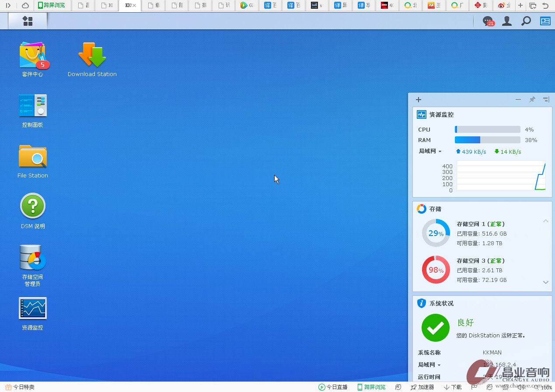Image resolution: width=555 pixels, height=392 pixels.
Task: Click the 良好 status text
Action: click(x=465, y=323)
